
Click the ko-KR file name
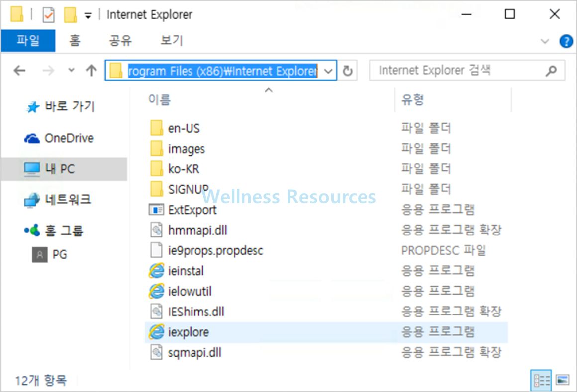[x=184, y=169]
